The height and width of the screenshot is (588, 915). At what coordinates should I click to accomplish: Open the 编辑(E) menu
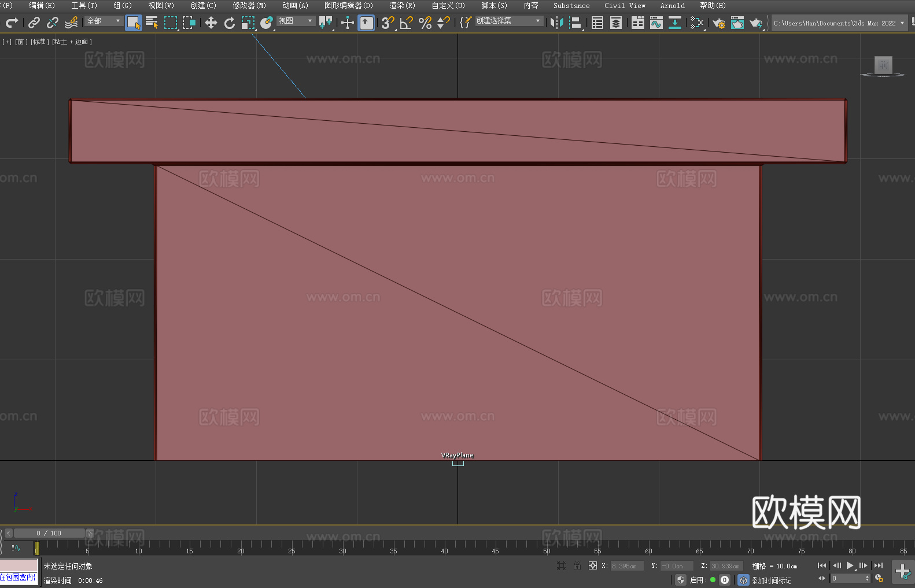coord(42,5)
